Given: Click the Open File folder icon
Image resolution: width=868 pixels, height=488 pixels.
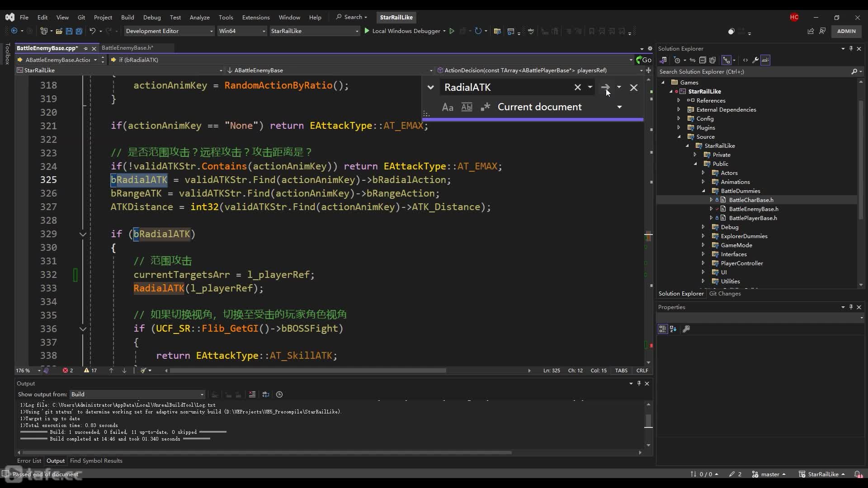Looking at the screenshot, I should point(59,31).
